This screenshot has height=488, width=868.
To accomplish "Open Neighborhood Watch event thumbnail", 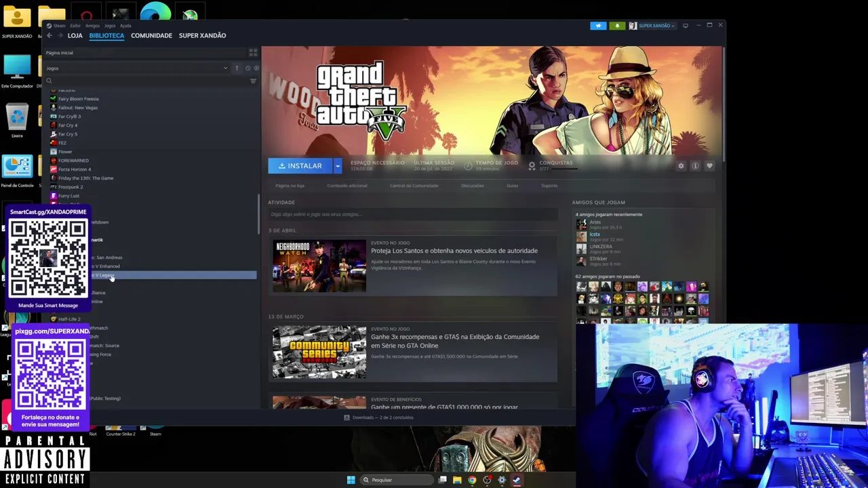I will (x=319, y=266).
